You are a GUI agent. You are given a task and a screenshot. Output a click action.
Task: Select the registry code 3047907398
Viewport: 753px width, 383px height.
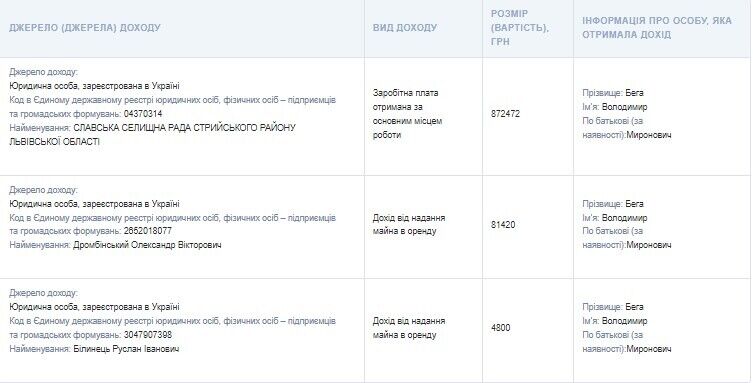click(x=147, y=335)
